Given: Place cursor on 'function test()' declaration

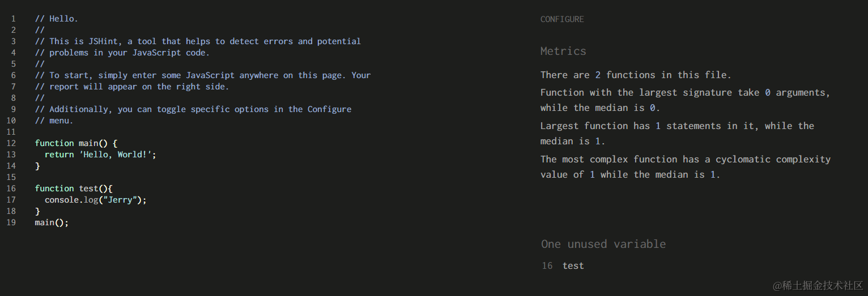Looking at the screenshot, I should [74, 188].
